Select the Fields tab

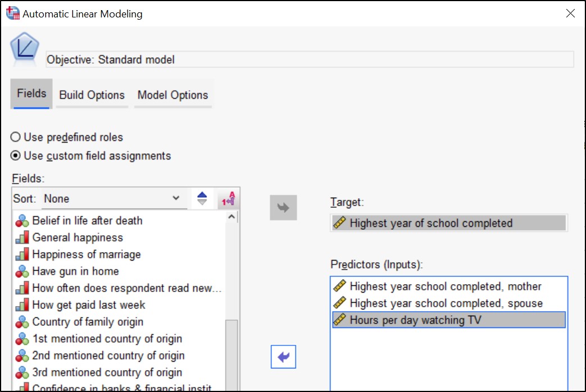coord(31,95)
